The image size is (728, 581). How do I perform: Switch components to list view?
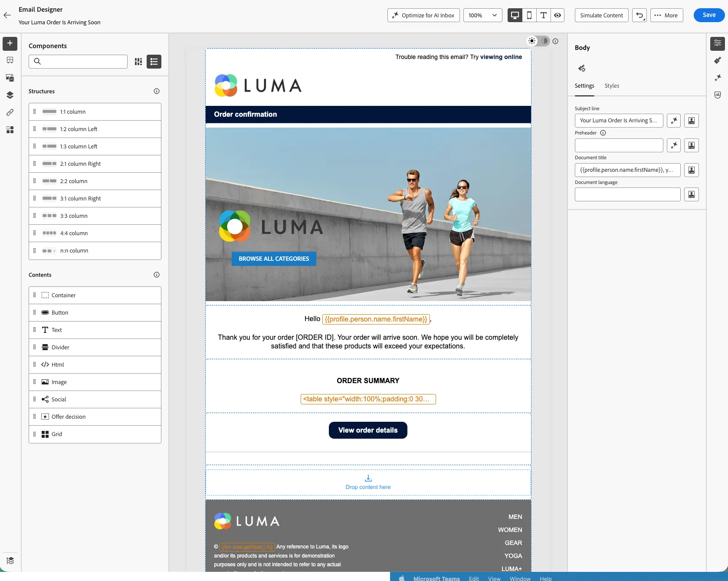click(154, 62)
